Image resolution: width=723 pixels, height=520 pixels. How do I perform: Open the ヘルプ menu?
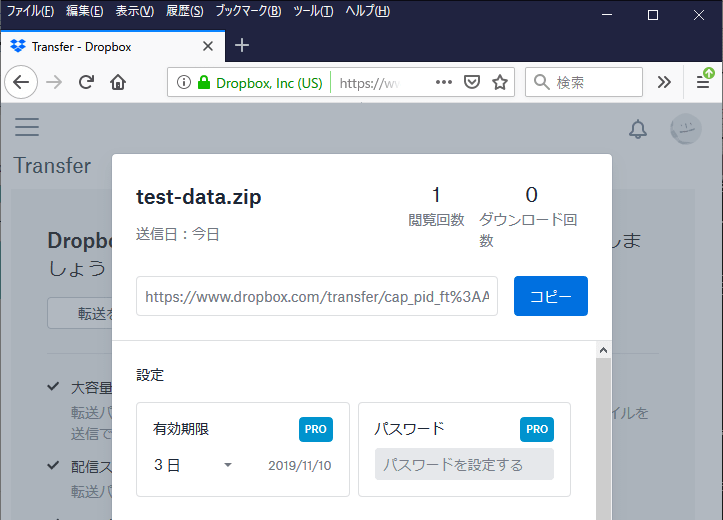367,11
